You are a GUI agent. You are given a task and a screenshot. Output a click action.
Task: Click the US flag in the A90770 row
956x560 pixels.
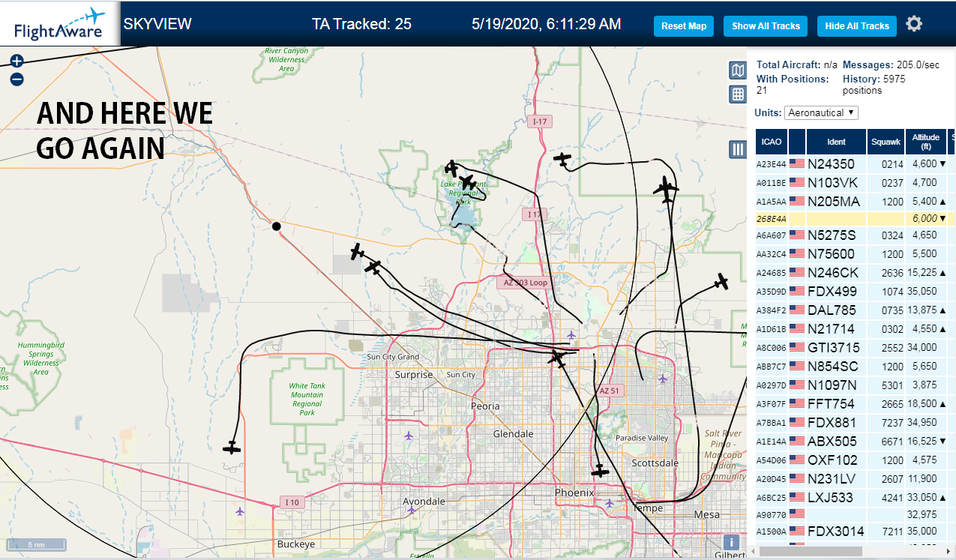pyautogui.click(x=796, y=514)
